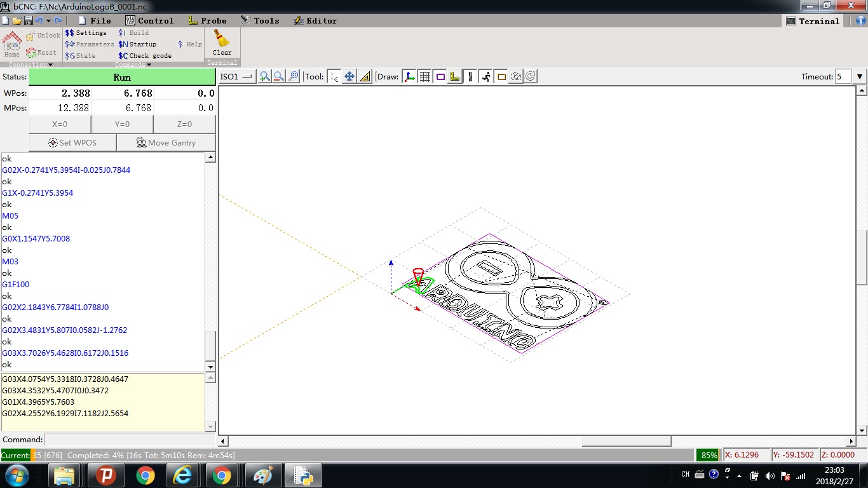Switch to the Probe tab

pyautogui.click(x=207, y=21)
